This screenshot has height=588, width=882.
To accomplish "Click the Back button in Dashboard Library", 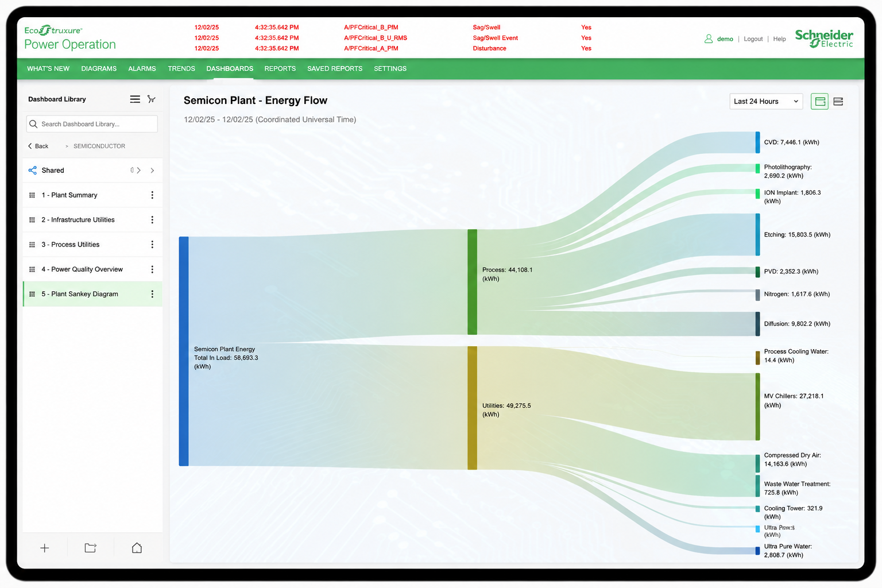I will (38, 146).
